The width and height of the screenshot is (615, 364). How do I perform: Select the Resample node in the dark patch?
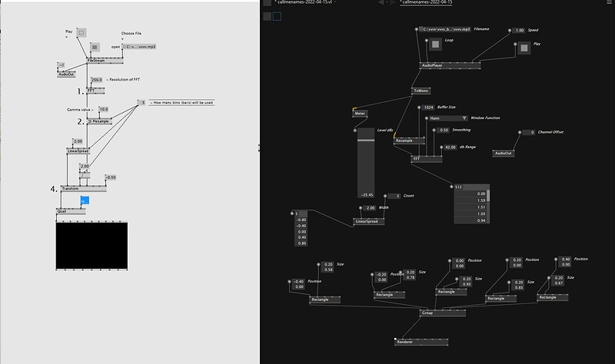tap(409, 141)
